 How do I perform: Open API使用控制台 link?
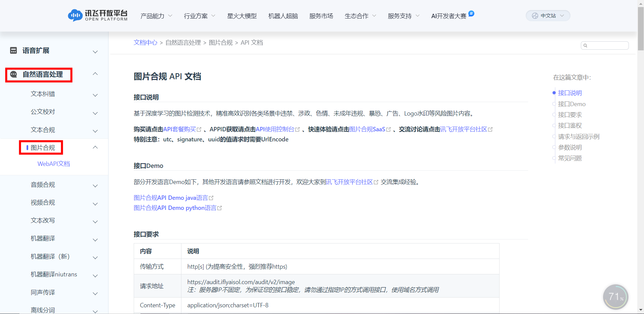[x=275, y=129]
